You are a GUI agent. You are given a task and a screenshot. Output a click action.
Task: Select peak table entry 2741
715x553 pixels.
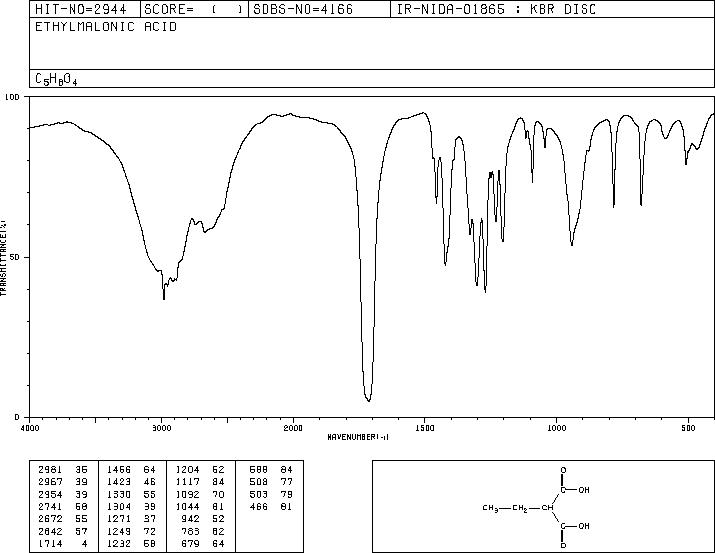pos(63,507)
